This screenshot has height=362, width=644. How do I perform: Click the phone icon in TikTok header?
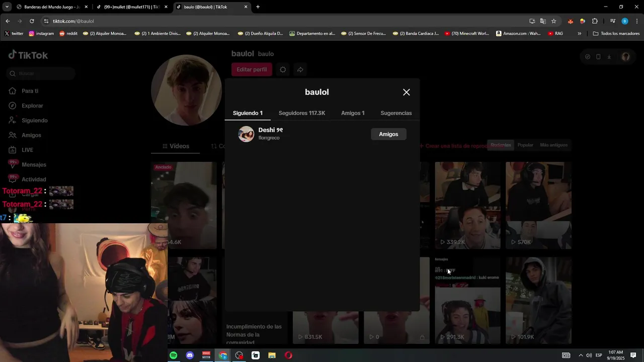[x=598, y=57]
